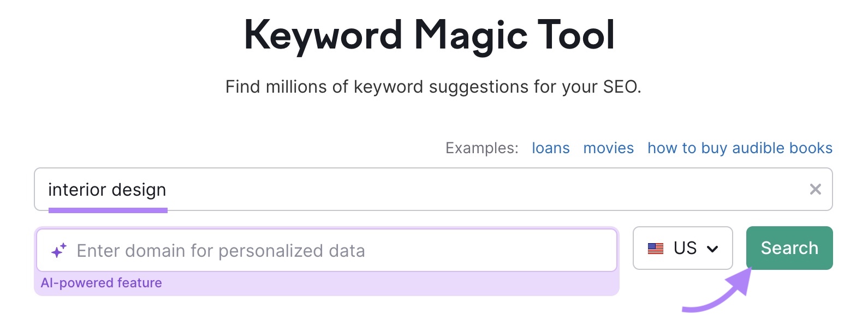Click the US flag icon
The image size is (868, 326).
click(x=656, y=249)
